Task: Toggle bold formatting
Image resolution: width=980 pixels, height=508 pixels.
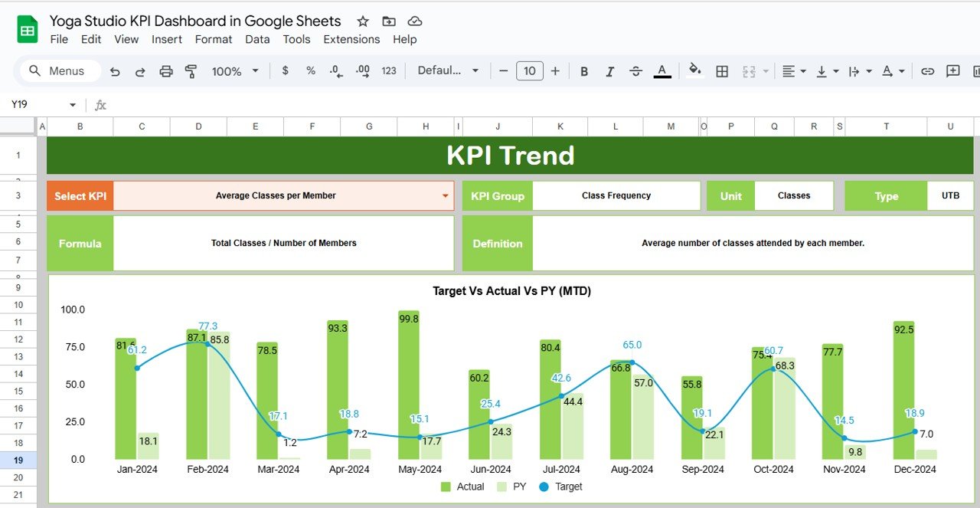Action: point(584,71)
